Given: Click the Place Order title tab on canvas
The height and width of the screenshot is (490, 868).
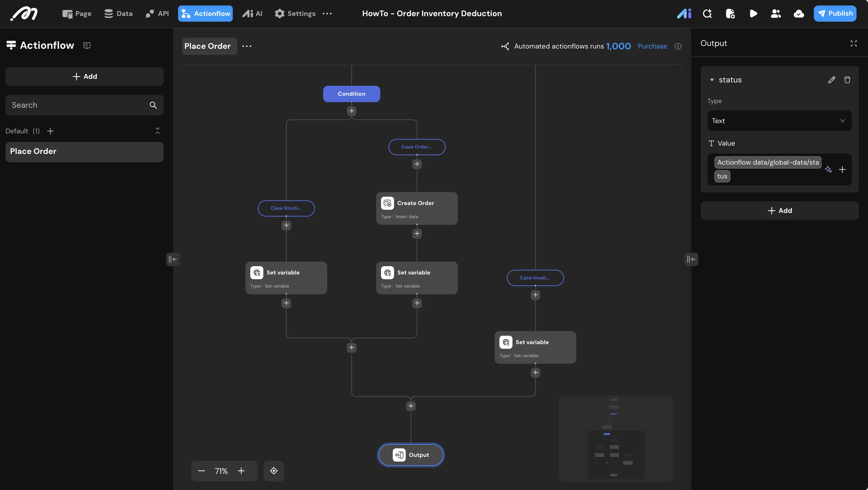Looking at the screenshot, I should 210,46.
